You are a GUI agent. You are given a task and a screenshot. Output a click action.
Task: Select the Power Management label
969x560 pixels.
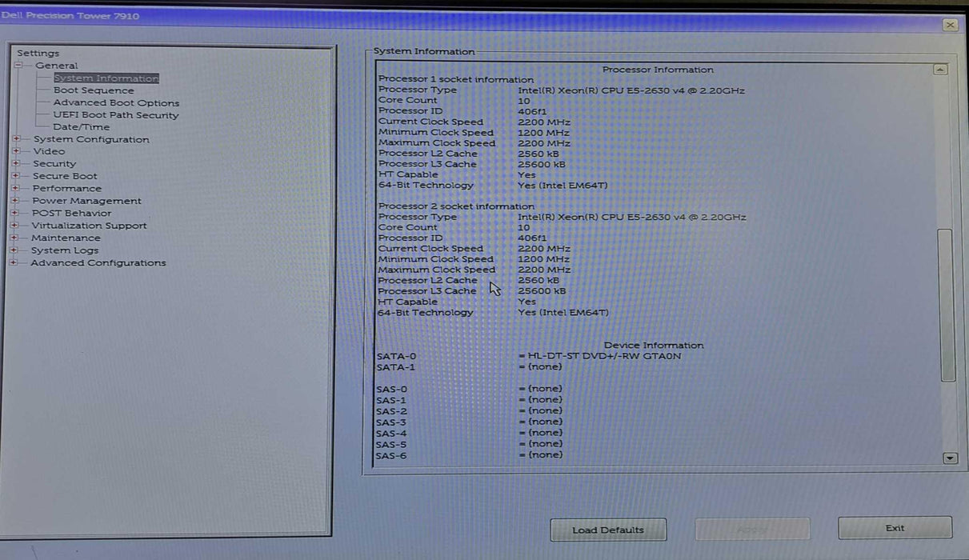point(86,201)
